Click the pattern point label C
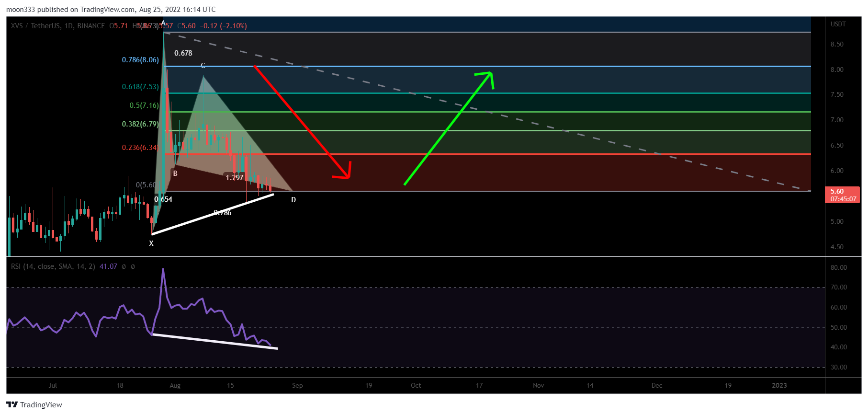The image size is (868, 415). point(203,66)
